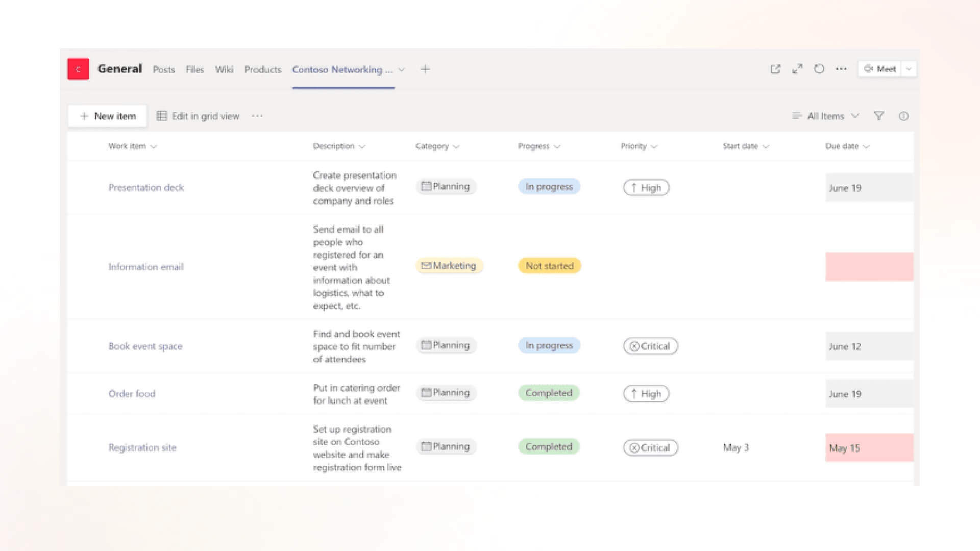This screenshot has width=980, height=551.
Task: Click description 'Create presentation deck overview'
Action: (355, 188)
